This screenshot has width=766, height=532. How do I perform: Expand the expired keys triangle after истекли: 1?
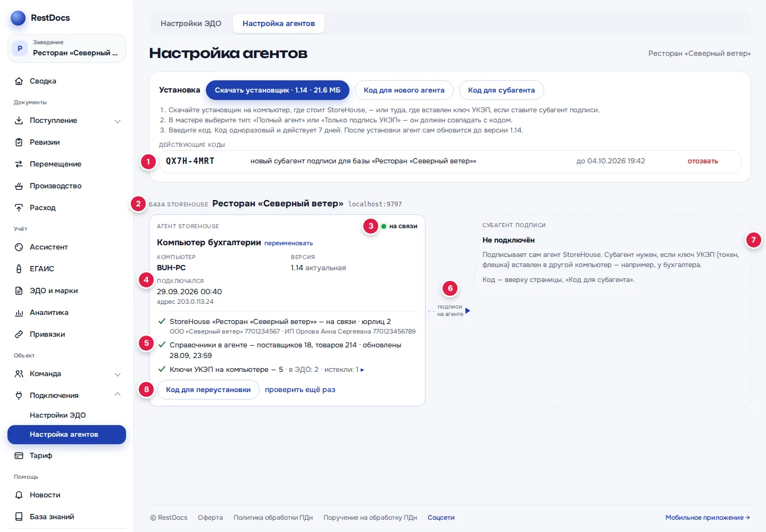(362, 370)
